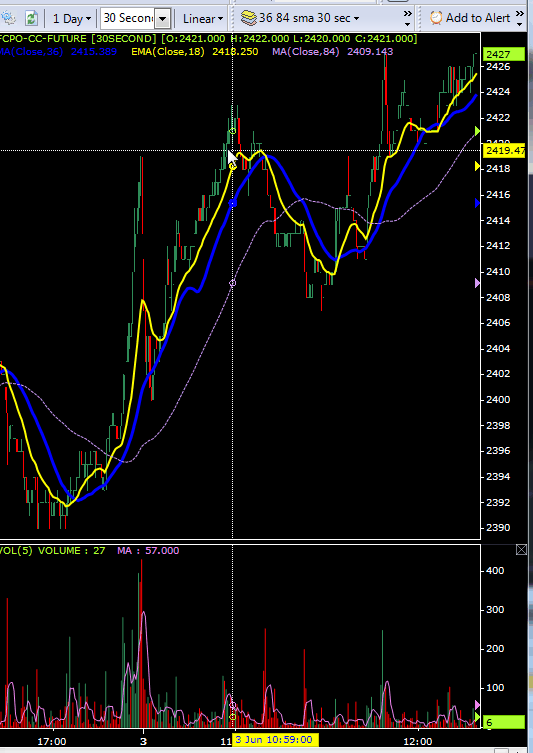Click the 2419.47 crosshair price label

pos(504,151)
